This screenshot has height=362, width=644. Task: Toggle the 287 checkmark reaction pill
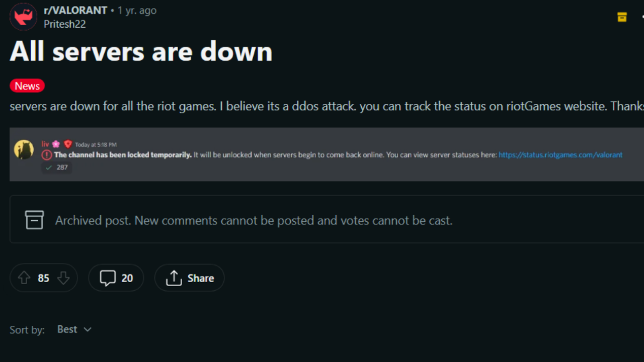pos(56,167)
